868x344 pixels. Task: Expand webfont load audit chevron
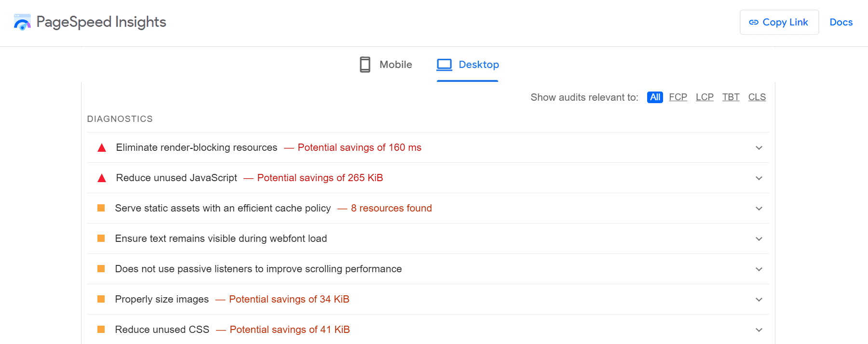click(759, 239)
